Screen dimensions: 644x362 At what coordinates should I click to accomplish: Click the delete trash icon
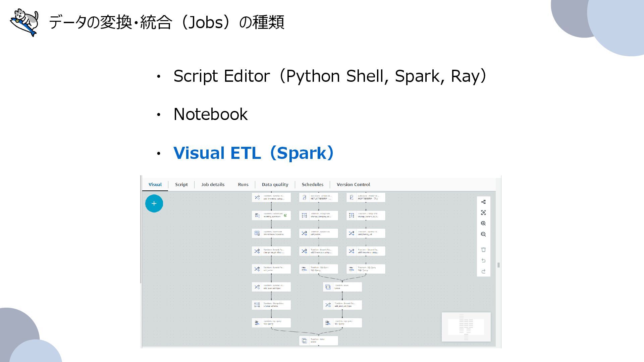pyautogui.click(x=483, y=250)
